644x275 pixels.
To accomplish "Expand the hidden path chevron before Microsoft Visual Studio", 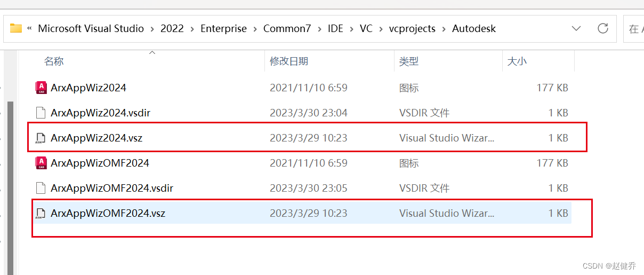I will [x=29, y=29].
